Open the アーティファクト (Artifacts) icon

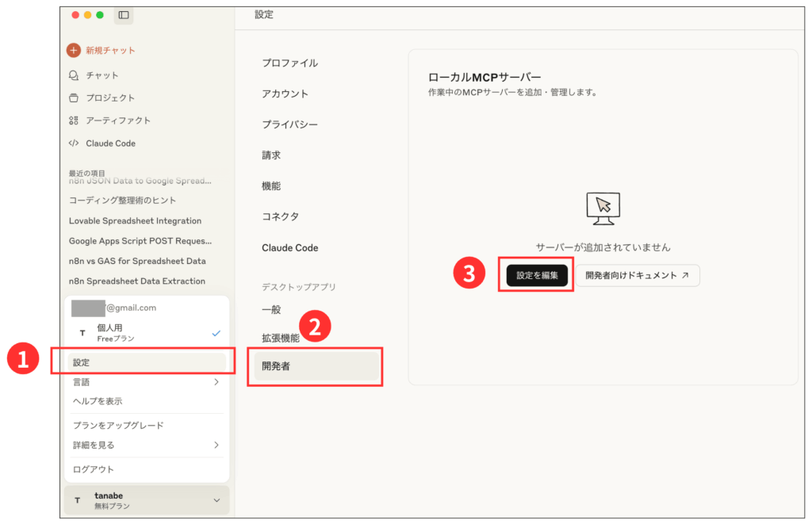(x=72, y=120)
